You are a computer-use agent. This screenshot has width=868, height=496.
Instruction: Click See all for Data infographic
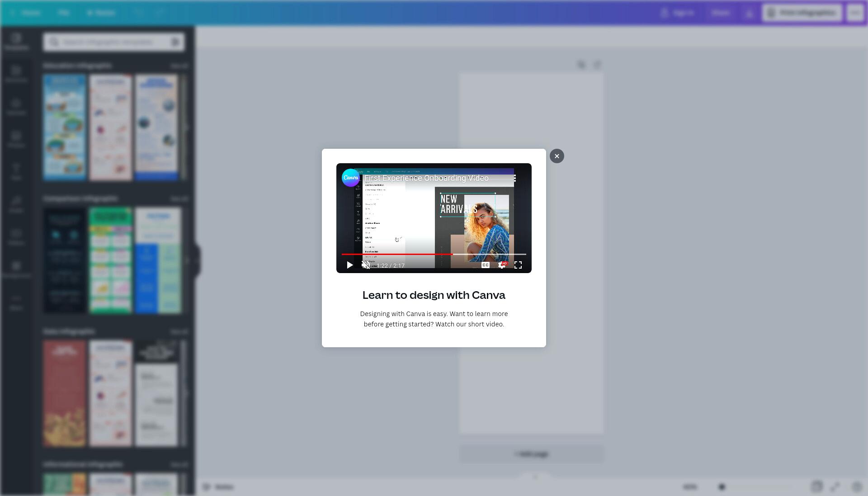click(x=179, y=332)
